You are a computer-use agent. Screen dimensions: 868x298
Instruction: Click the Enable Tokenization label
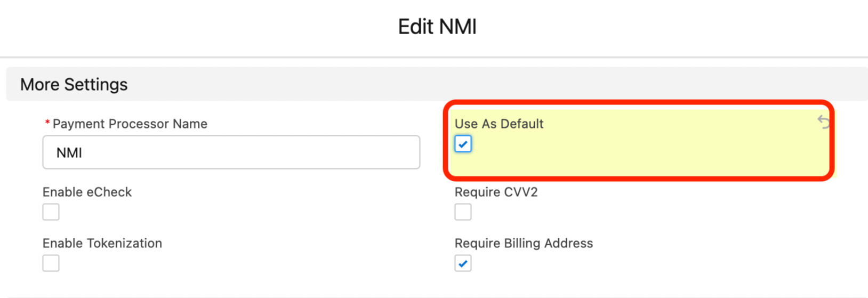(102, 243)
